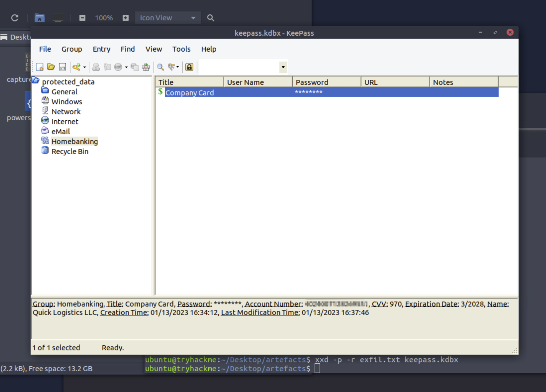
Task: Open the Show Entries dropdown arrow
Action: 178,67
